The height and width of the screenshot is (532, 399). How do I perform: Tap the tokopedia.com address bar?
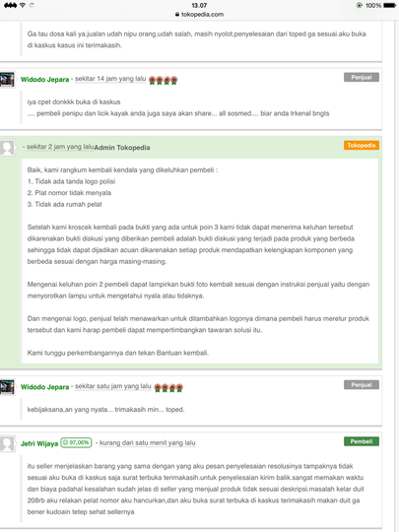point(199,14)
